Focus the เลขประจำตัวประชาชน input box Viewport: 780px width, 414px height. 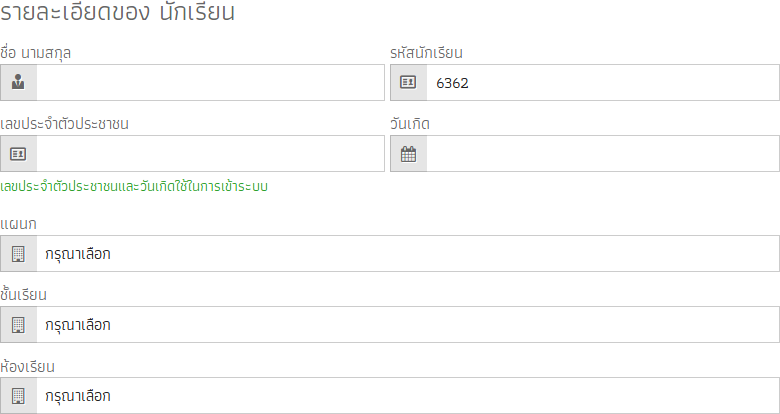point(210,154)
